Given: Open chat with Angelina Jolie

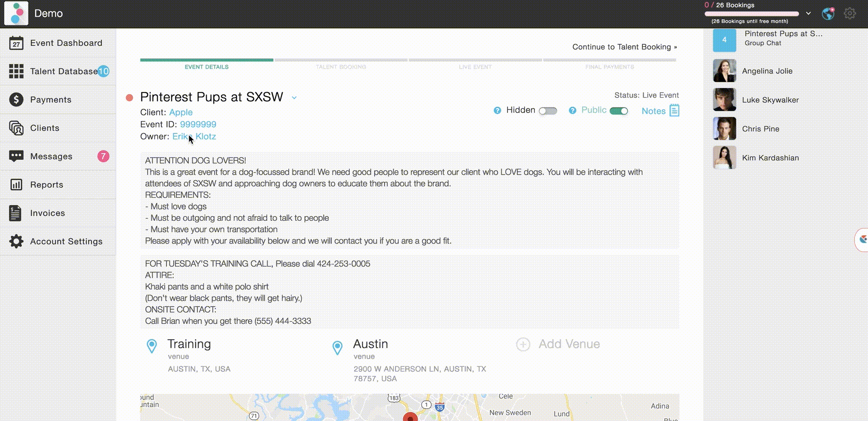Looking at the screenshot, I should tap(767, 71).
